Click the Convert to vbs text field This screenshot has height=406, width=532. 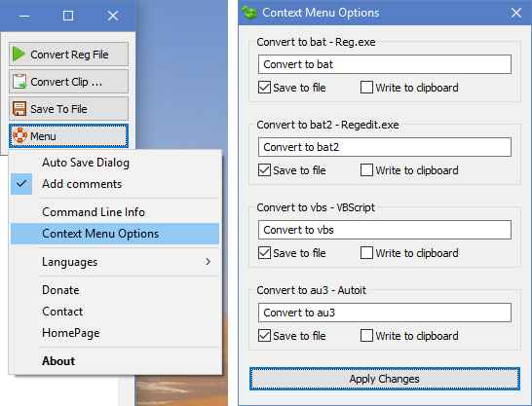(x=385, y=230)
